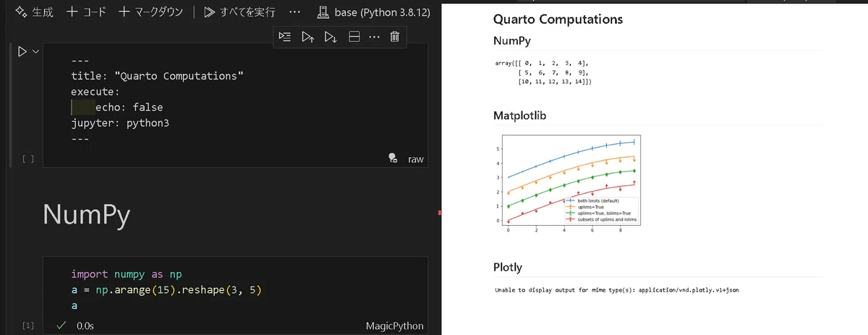Open more cell actions in cell toolbar
This screenshot has height=335, width=868.
[x=373, y=37]
